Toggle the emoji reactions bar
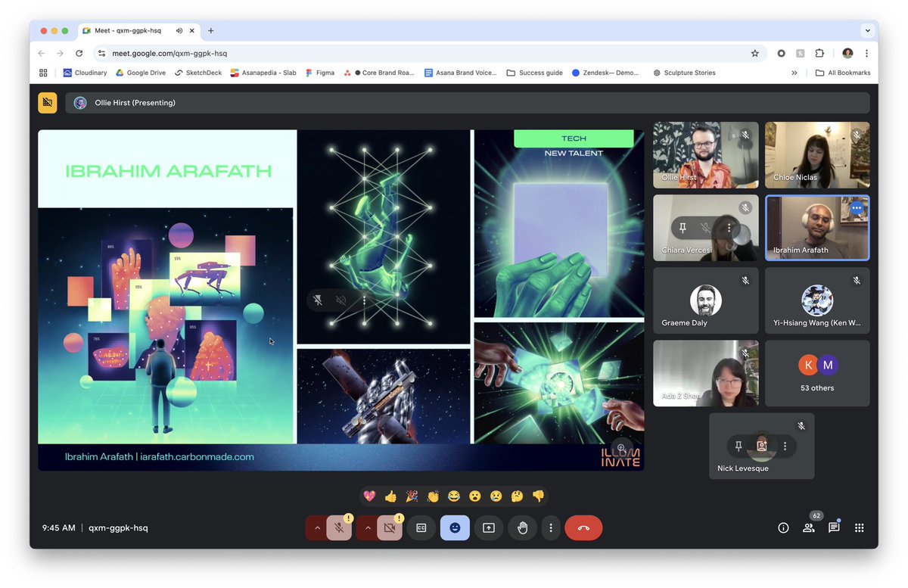 coord(455,527)
